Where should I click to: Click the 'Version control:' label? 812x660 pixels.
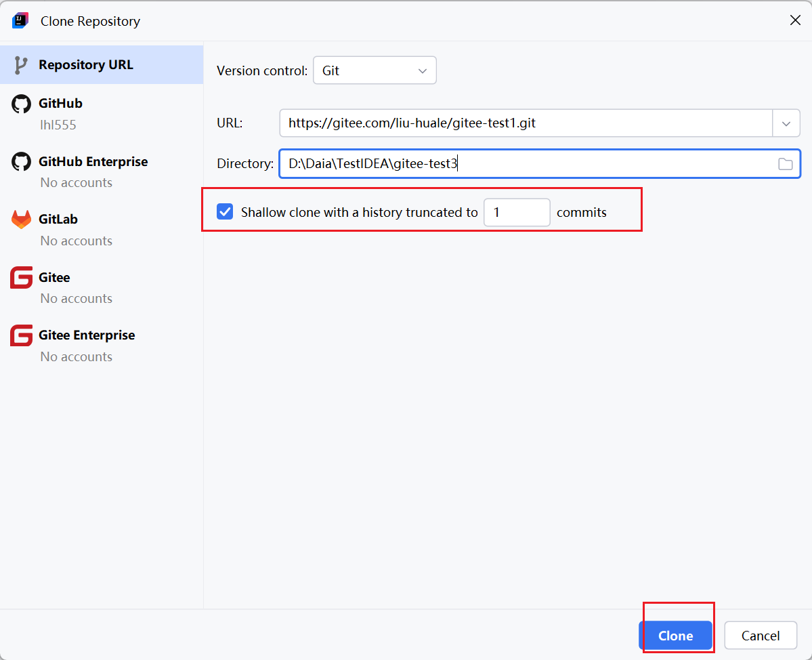(x=262, y=71)
